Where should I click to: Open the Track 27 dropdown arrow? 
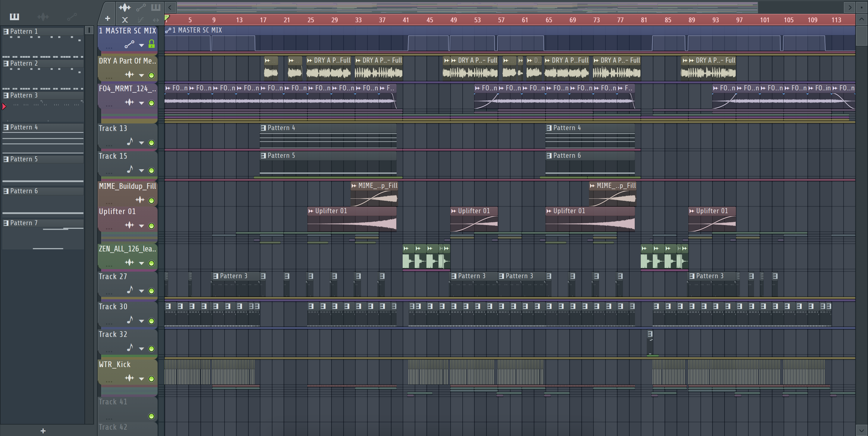tap(142, 291)
